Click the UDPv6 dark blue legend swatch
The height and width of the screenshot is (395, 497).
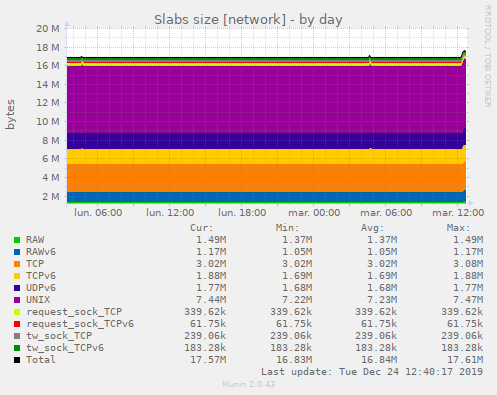(17, 288)
